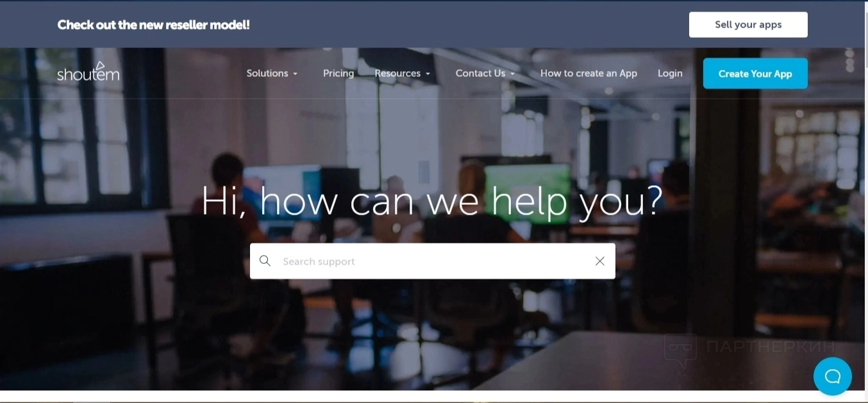The image size is (868, 403).
Task: Expand the Solutions dropdown
Action: pyautogui.click(x=272, y=73)
